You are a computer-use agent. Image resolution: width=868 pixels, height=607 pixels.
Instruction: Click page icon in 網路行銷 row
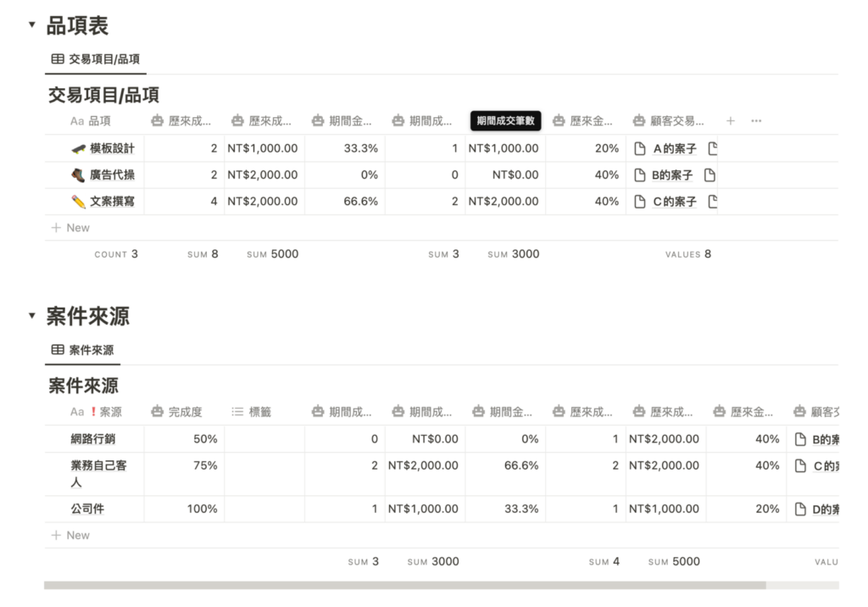pos(800,439)
